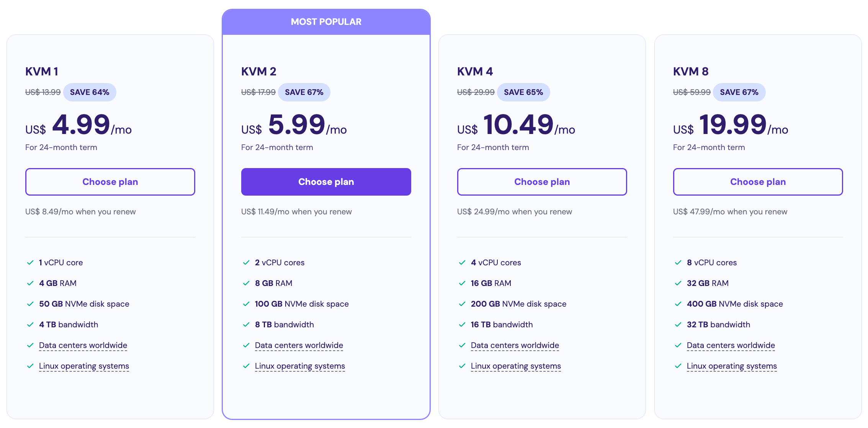
Task: Click the SAVE 67% badge on KVM 8
Action: (739, 92)
